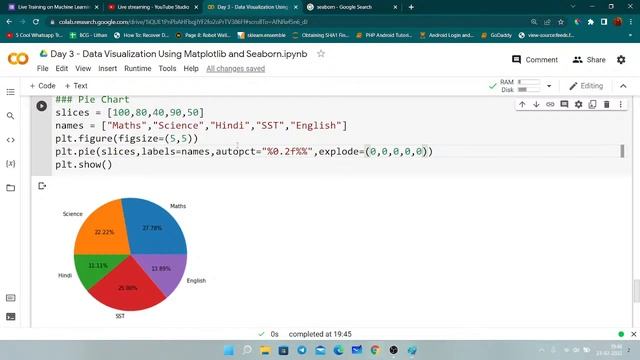
Task: Open the terminal icon in left sidebar
Action: [x=11, y=317]
